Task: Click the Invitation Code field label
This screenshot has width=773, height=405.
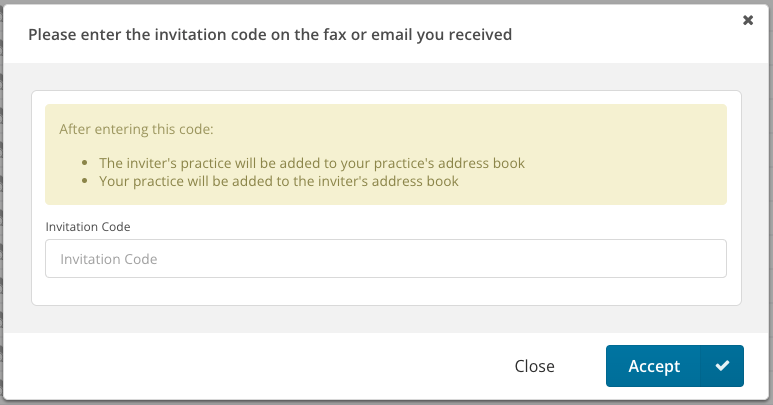Action: (x=88, y=227)
